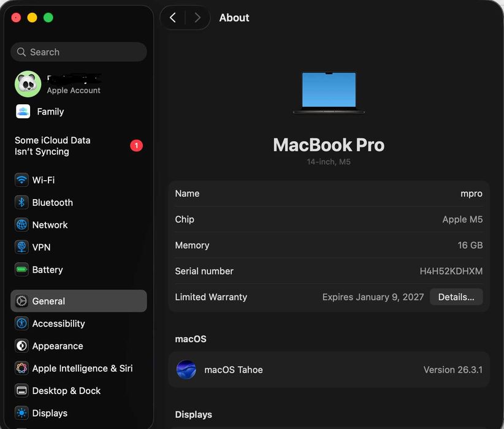504x429 pixels.
Task: Click the General gear icon
Action: (x=21, y=301)
